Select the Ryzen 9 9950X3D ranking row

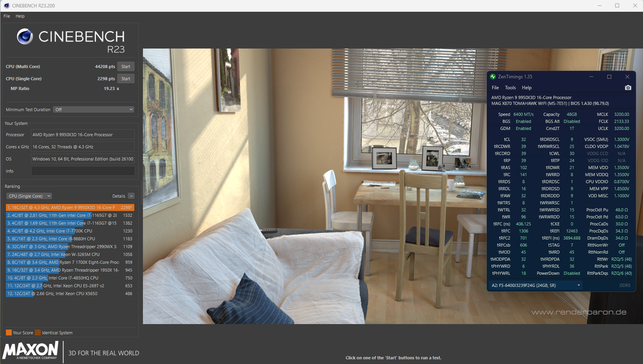click(x=70, y=207)
